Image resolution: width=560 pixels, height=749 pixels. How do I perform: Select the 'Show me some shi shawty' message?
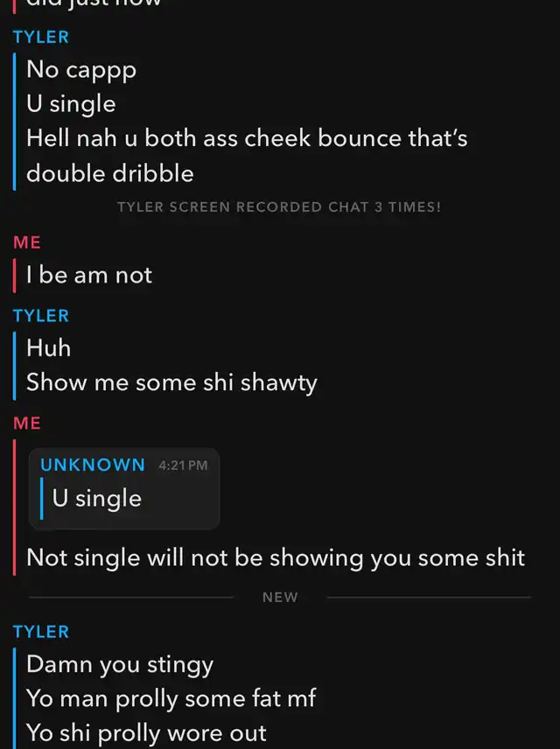(171, 383)
